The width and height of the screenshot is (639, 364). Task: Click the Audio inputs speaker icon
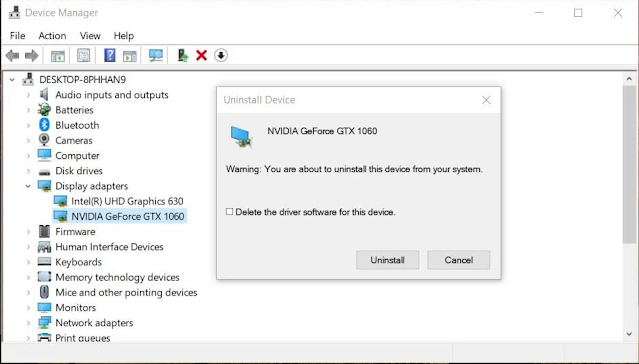pos(44,95)
